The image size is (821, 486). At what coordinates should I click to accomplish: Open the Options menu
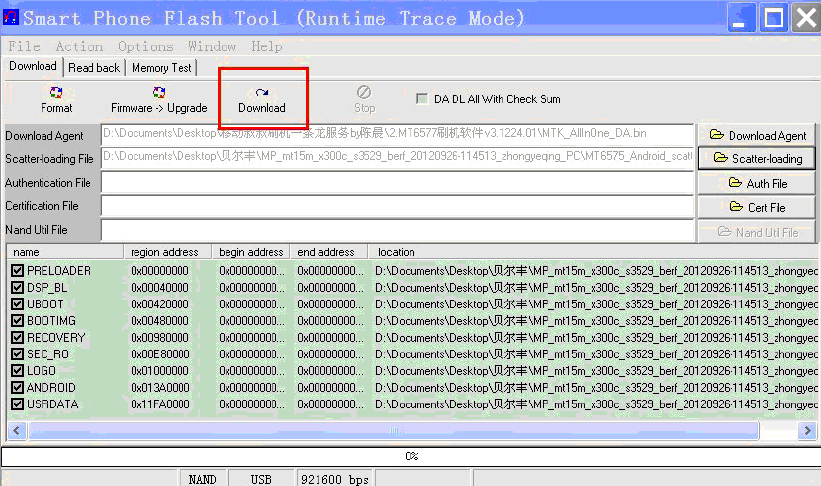(146, 46)
